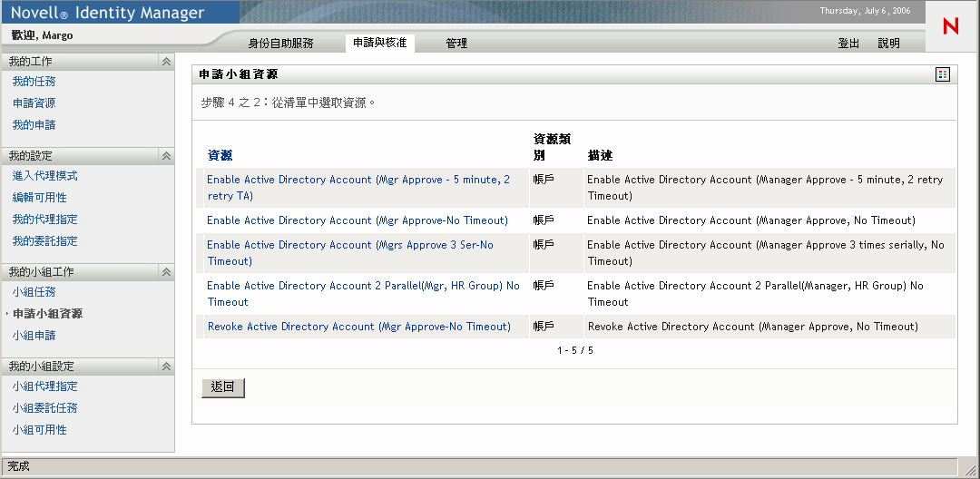980x479 pixels.
Task: Select Enable Active Directory Account (Mgr Approve-No Timeout)
Action: tap(358, 220)
